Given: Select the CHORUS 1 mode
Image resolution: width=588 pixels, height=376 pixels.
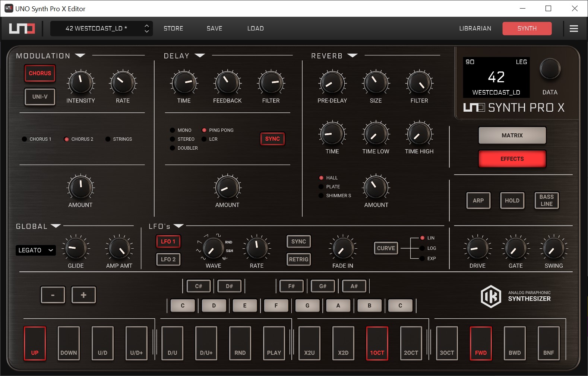Looking at the screenshot, I should point(37,139).
